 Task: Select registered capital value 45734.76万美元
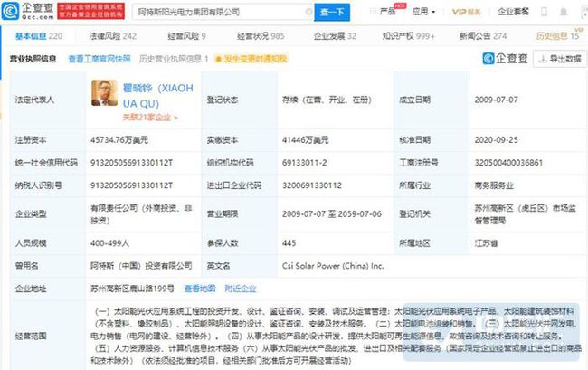(x=119, y=140)
